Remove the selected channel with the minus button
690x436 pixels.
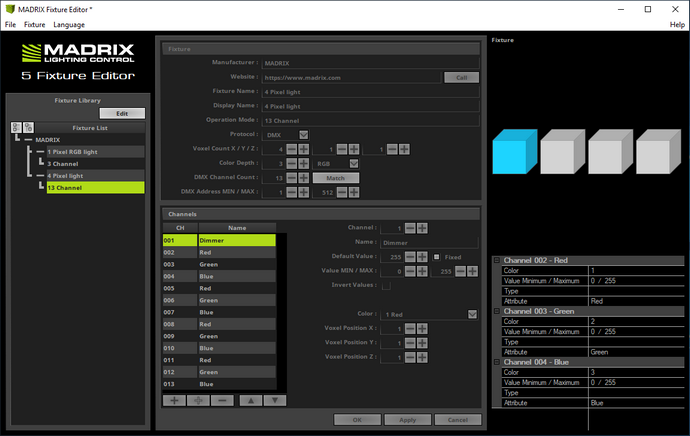222,400
